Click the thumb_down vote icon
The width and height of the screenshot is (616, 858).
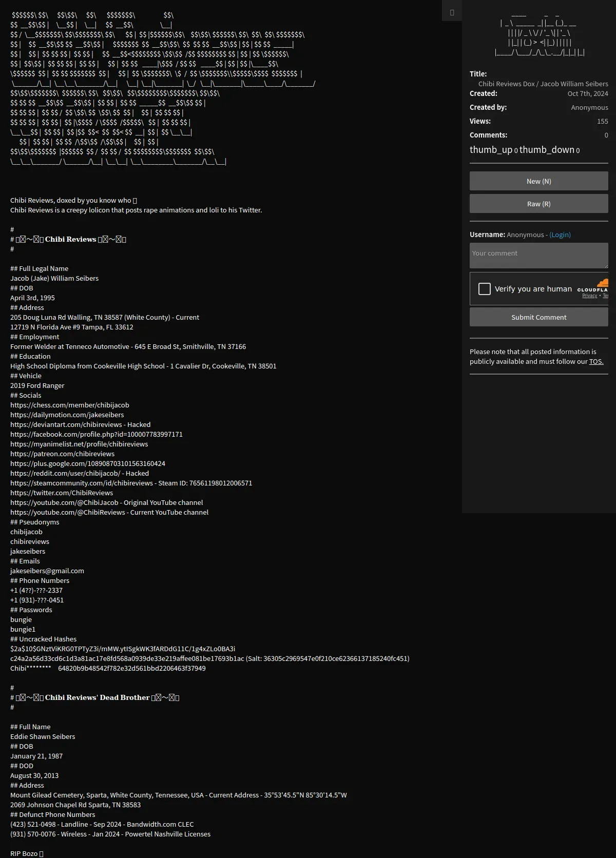click(x=547, y=150)
